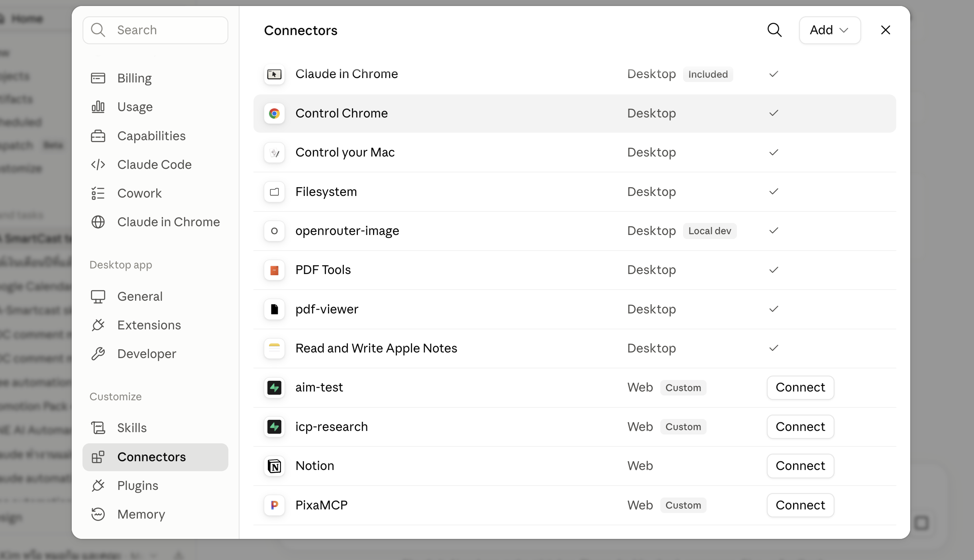Connect the Notion connector
The image size is (974, 560).
(800, 466)
